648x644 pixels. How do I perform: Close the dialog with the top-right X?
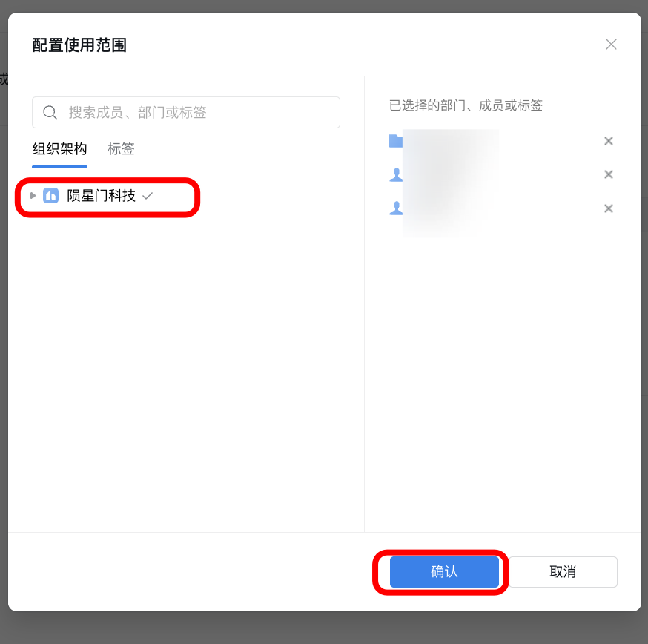(x=611, y=44)
